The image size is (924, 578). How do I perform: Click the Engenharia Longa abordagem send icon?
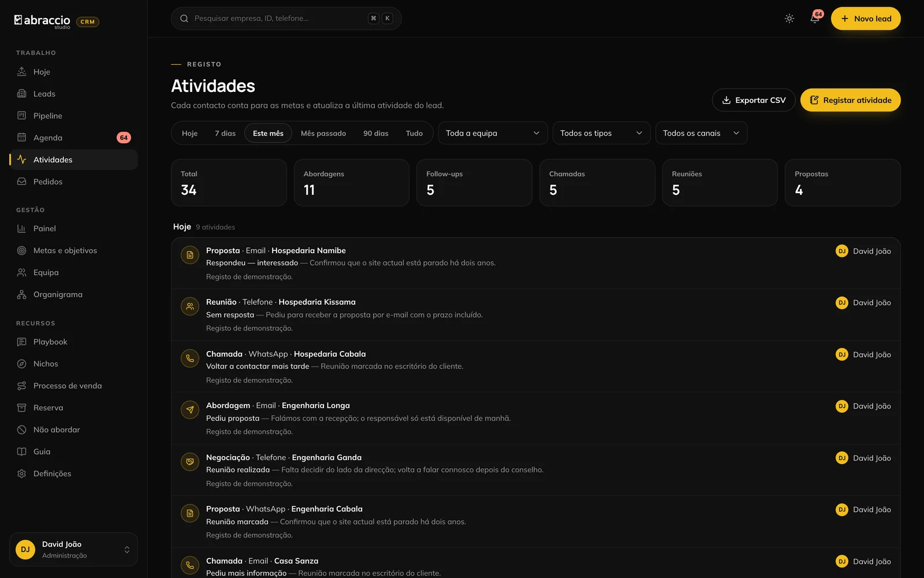click(190, 410)
